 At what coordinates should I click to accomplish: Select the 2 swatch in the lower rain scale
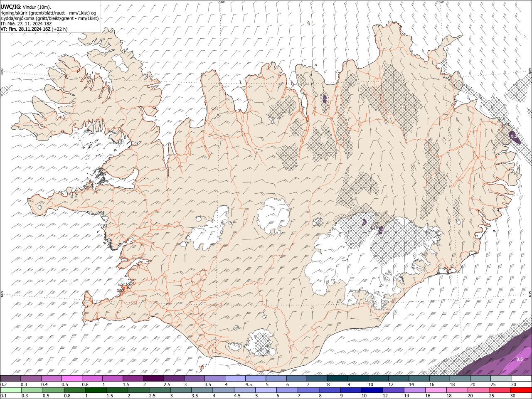tap(138, 390)
